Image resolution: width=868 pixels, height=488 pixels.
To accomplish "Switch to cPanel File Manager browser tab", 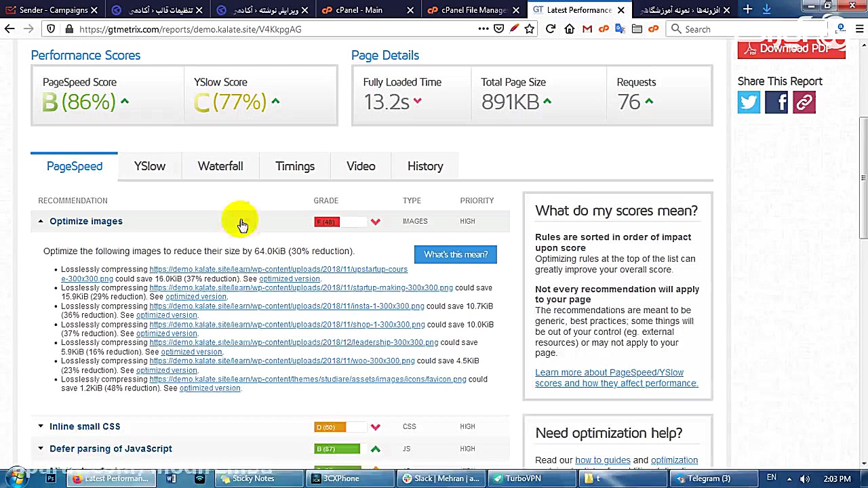I will pyautogui.click(x=472, y=10).
